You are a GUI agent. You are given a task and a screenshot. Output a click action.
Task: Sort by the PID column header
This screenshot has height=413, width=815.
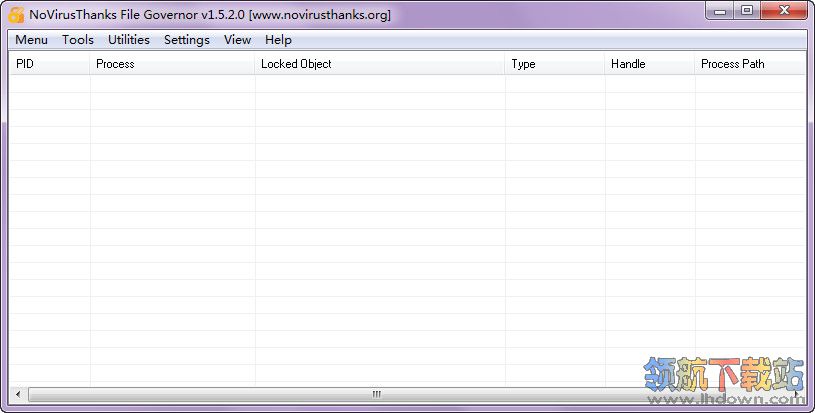(50, 64)
